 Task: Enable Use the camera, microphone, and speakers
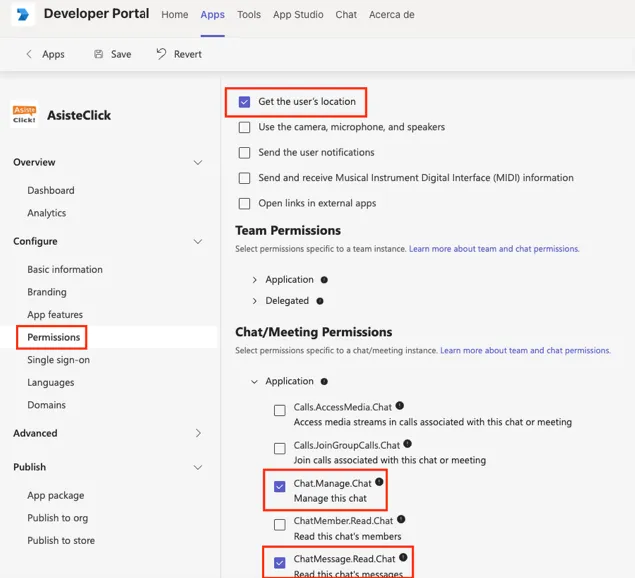pos(245,127)
